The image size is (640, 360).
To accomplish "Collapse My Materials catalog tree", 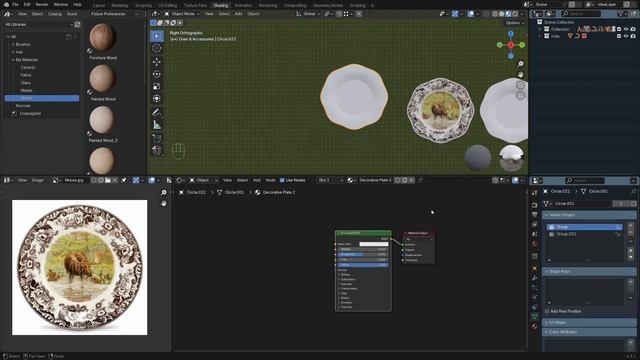I will (13, 60).
